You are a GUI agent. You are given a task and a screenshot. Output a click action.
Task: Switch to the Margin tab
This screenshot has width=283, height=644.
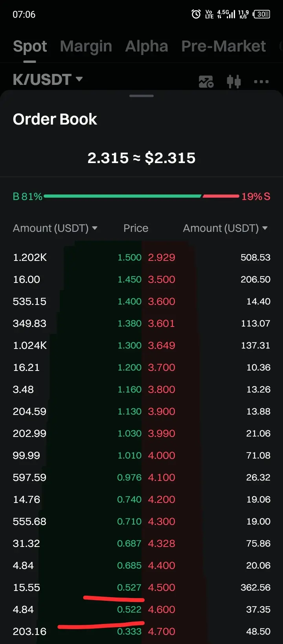(x=86, y=46)
